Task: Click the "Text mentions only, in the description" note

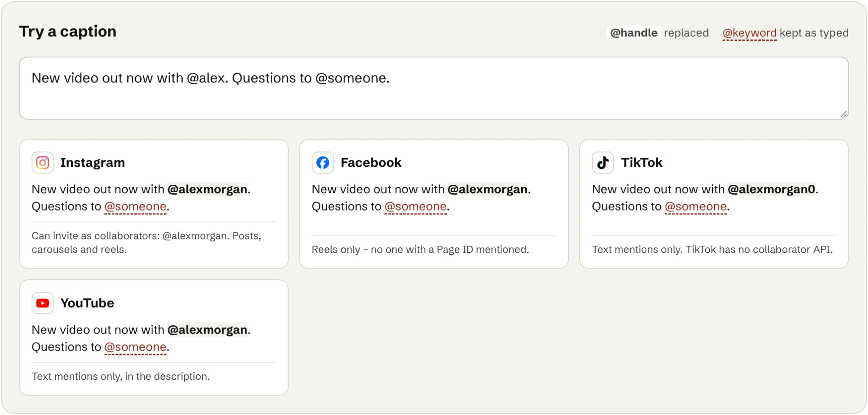Action: [x=121, y=376]
